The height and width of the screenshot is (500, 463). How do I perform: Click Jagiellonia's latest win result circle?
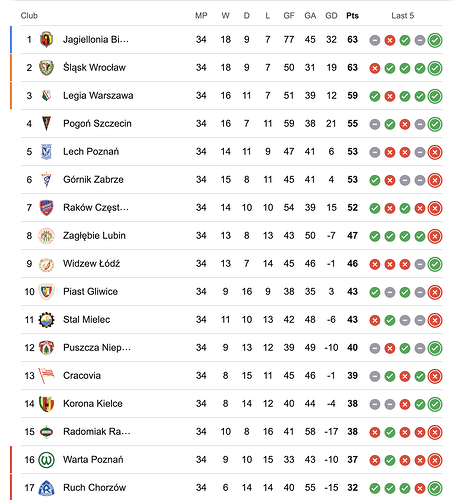(435, 40)
